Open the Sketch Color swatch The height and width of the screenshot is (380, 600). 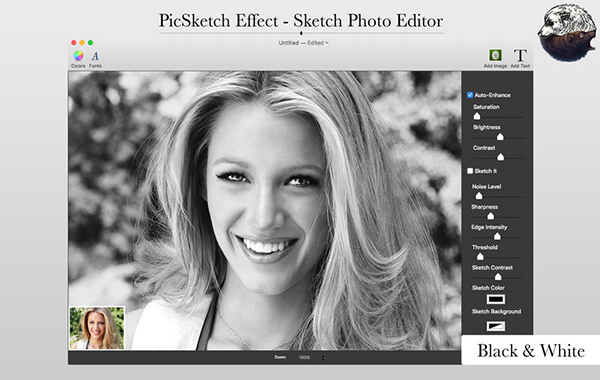point(496,299)
